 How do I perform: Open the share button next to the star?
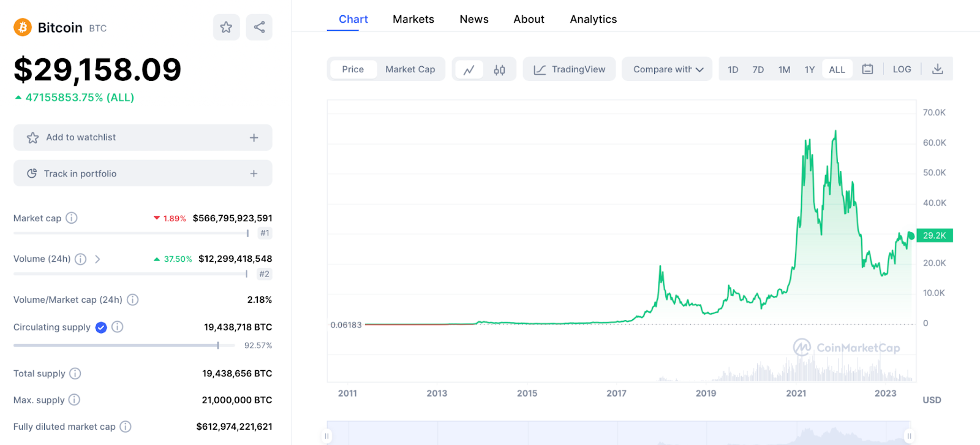coord(259,27)
